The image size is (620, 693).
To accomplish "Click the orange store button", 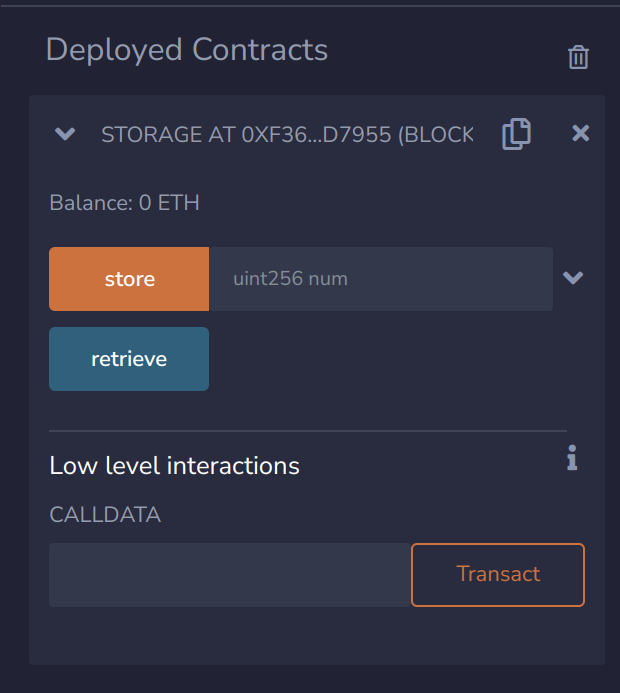I will (129, 279).
